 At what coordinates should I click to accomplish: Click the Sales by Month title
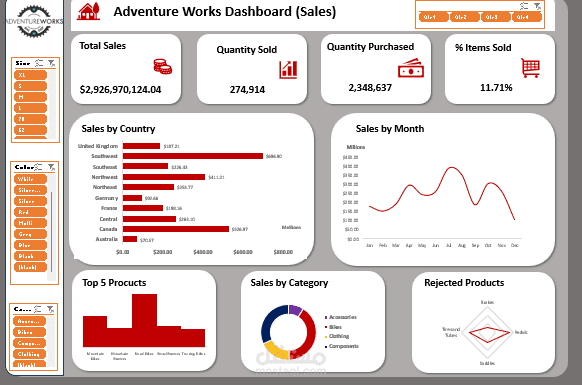[390, 129]
